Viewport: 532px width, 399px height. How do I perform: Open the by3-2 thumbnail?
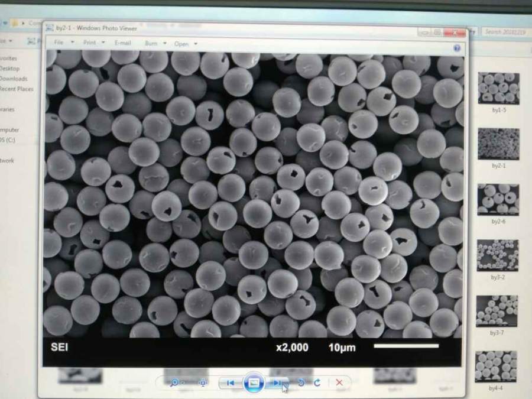coord(498,255)
